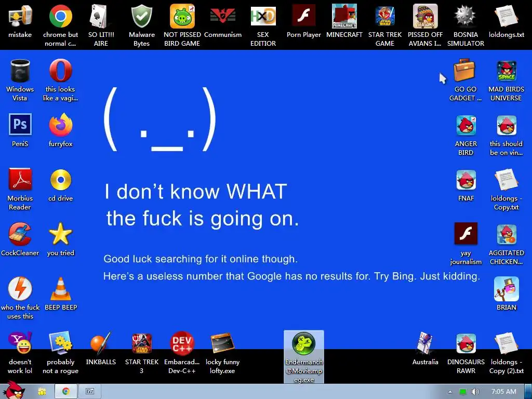532x399 pixels.
Task: Open 'locky funny lofty.exe' icon
Action: [x=222, y=353]
